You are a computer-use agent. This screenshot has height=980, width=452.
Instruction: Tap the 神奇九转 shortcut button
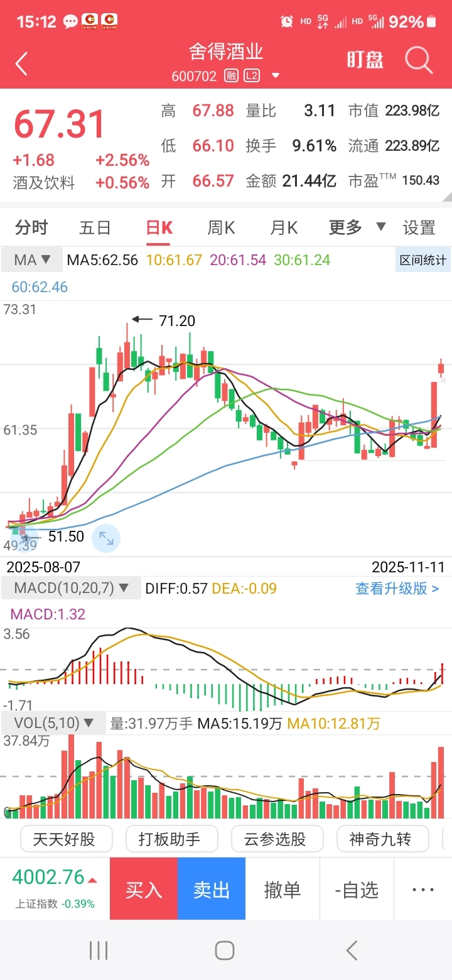point(383,839)
